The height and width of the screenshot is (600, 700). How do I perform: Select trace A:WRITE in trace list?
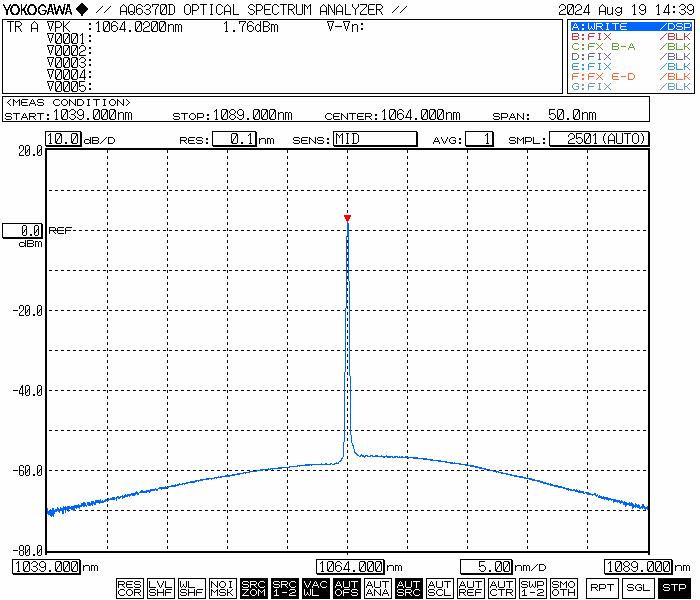tap(630, 26)
